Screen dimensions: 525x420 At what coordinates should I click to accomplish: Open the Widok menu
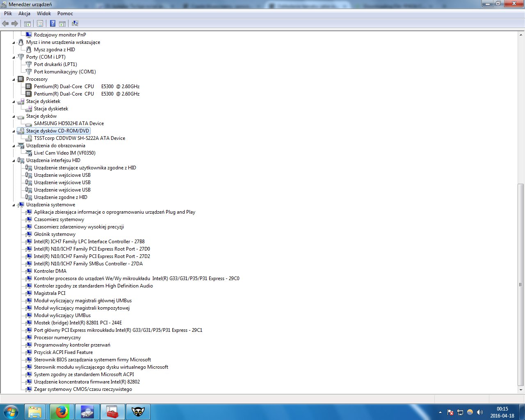[x=44, y=14]
